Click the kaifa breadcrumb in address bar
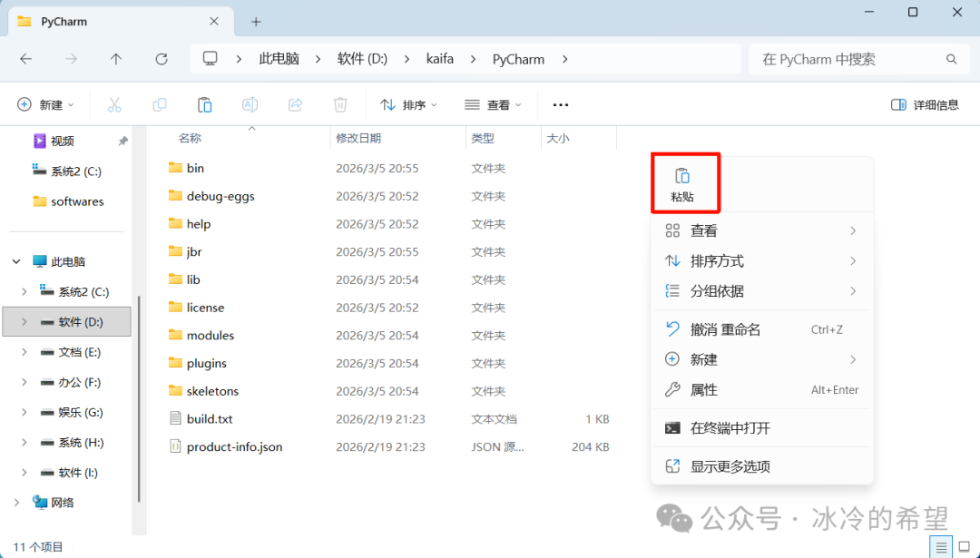The width and height of the screenshot is (980, 558). point(440,59)
